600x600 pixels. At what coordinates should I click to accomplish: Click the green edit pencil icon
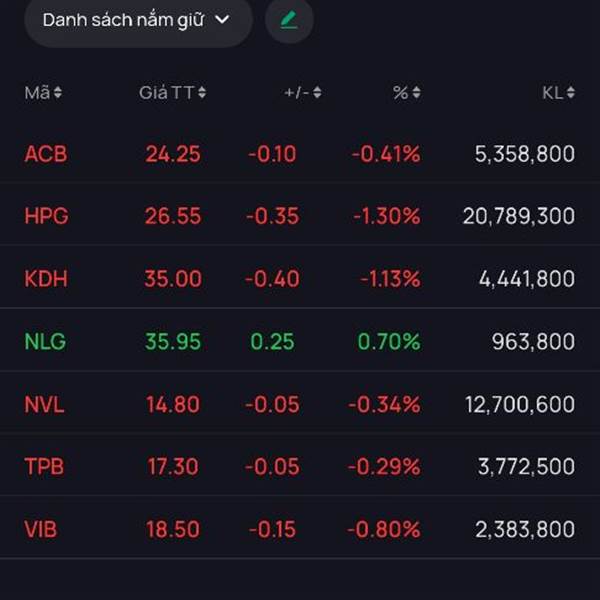289,20
